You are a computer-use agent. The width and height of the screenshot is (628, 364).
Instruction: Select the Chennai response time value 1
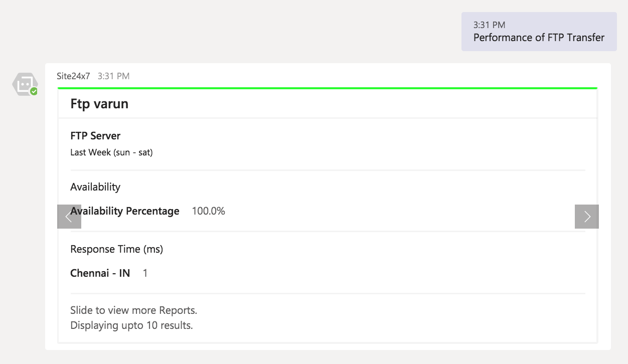coord(145,273)
